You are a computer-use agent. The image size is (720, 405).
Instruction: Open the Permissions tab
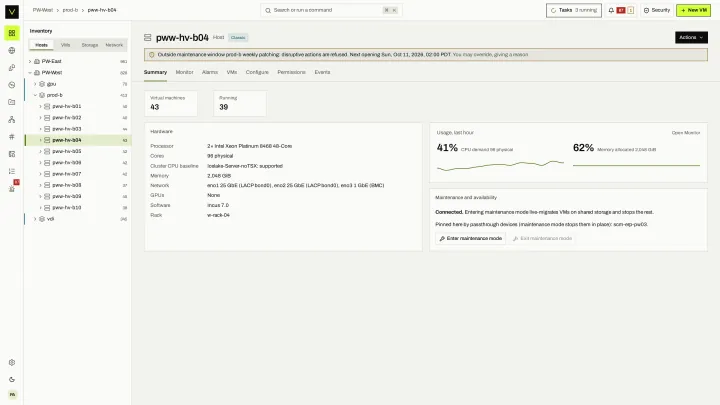point(292,72)
